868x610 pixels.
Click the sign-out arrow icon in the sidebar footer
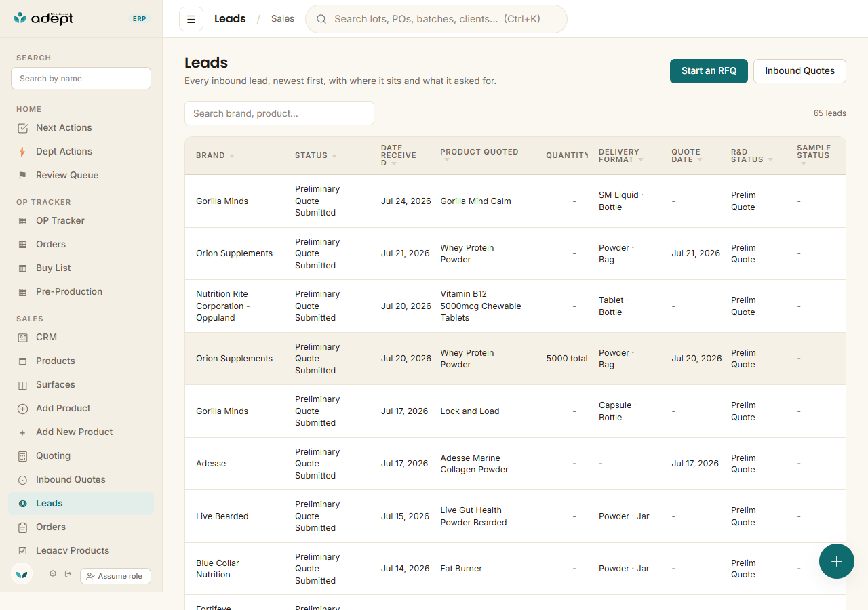[x=68, y=573]
